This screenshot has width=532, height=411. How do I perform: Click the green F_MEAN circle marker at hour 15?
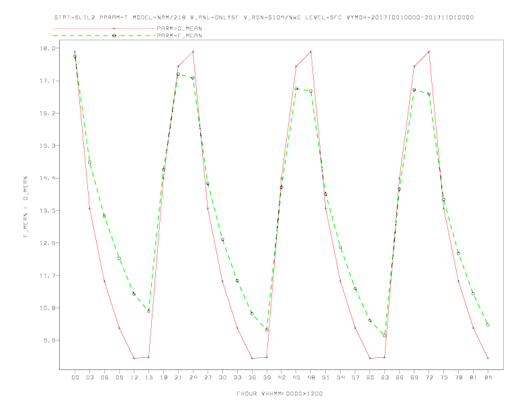[148, 311]
